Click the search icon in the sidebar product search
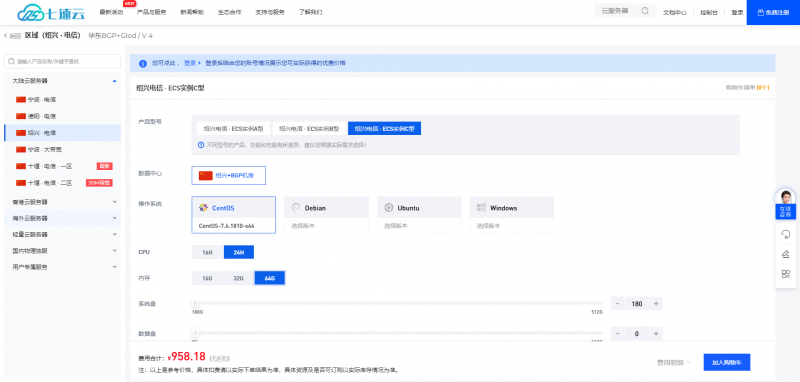This screenshot has height=382, width=800. (11, 61)
